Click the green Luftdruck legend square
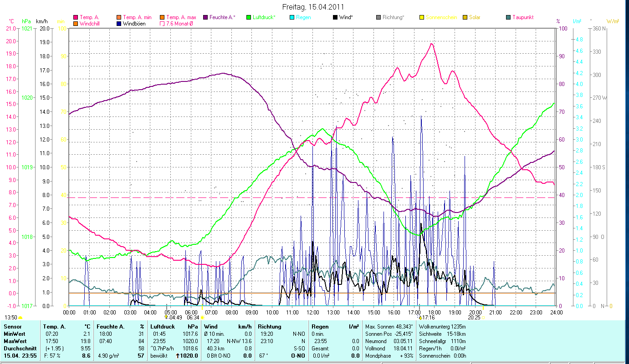Image resolution: width=629 pixels, height=364 pixels. (x=249, y=17)
